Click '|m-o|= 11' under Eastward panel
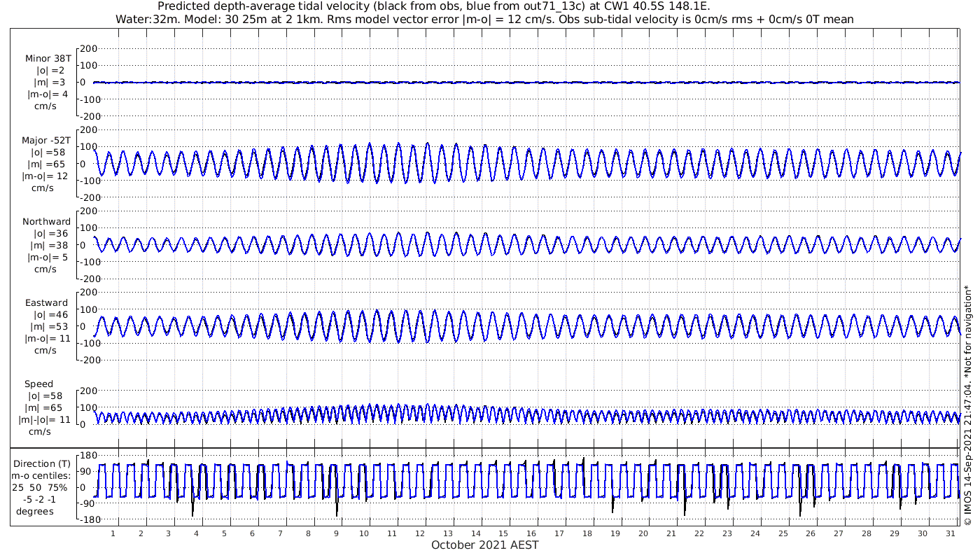 coord(48,339)
